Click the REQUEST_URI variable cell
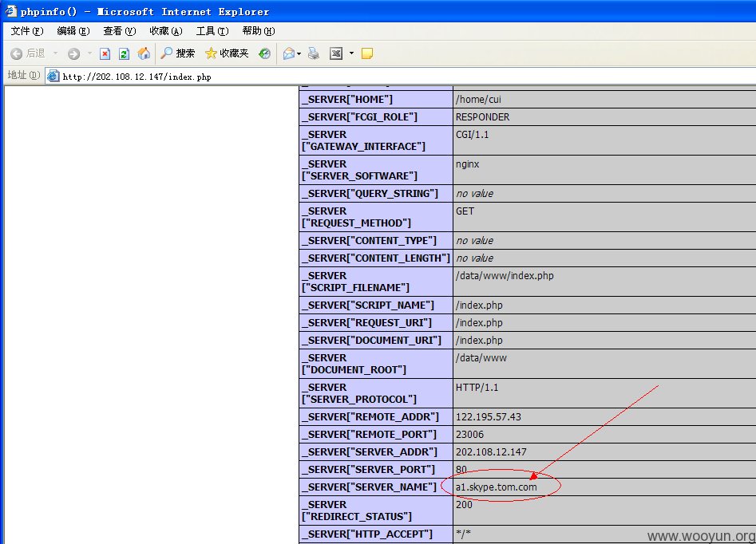Image resolution: width=756 pixels, height=544 pixels. 375,322
